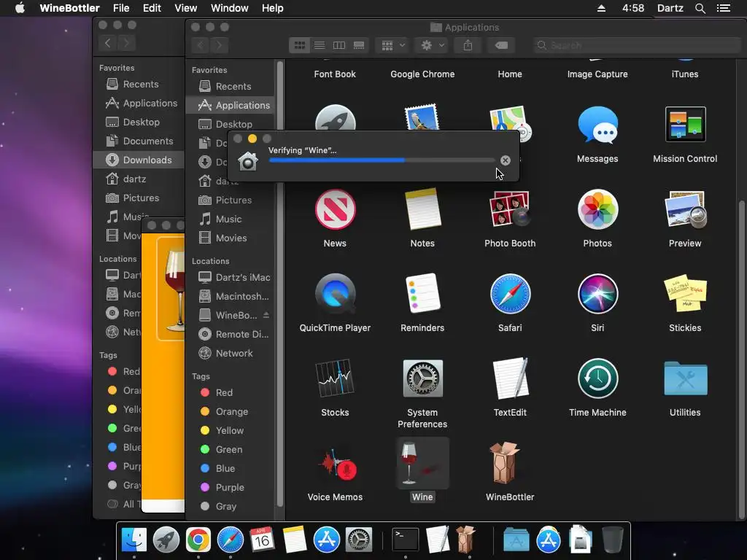Click Google Chrome in the Dock
747x560 pixels.
click(x=198, y=540)
